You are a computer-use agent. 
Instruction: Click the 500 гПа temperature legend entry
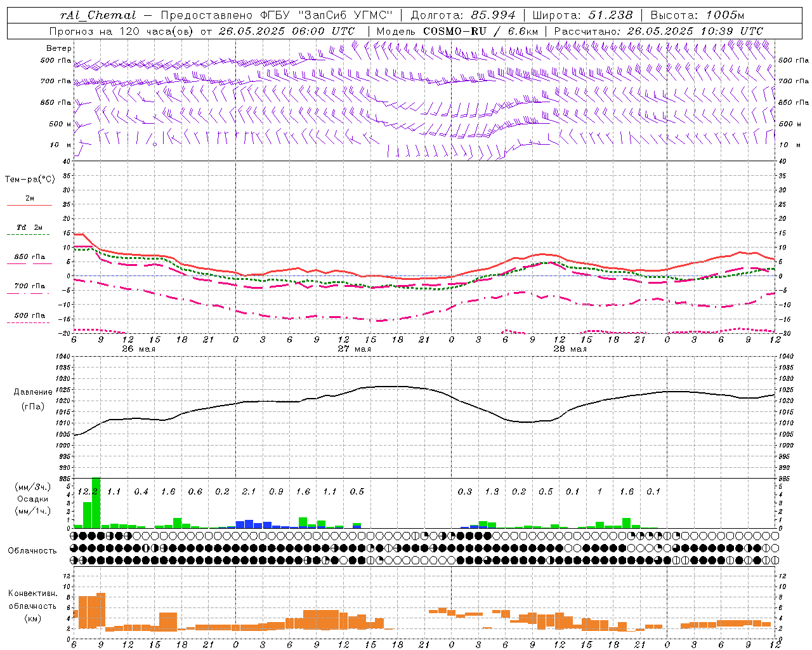click(x=29, y=316)
